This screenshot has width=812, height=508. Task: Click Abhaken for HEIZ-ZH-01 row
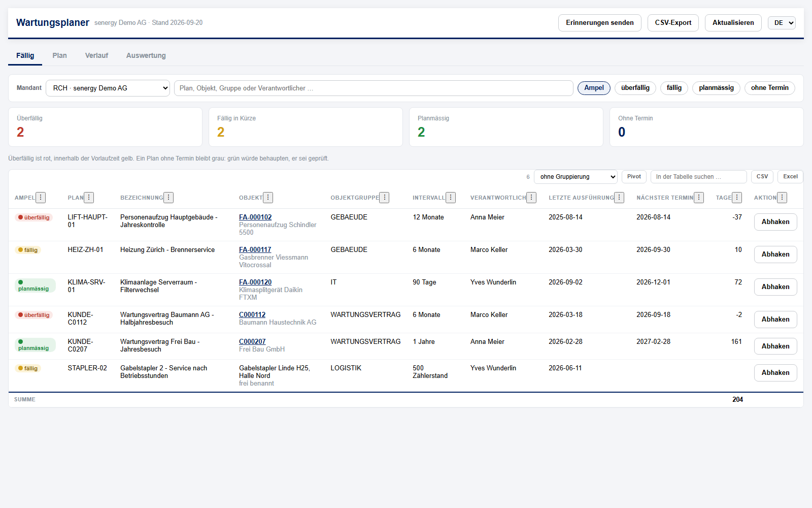pos(775,255)
